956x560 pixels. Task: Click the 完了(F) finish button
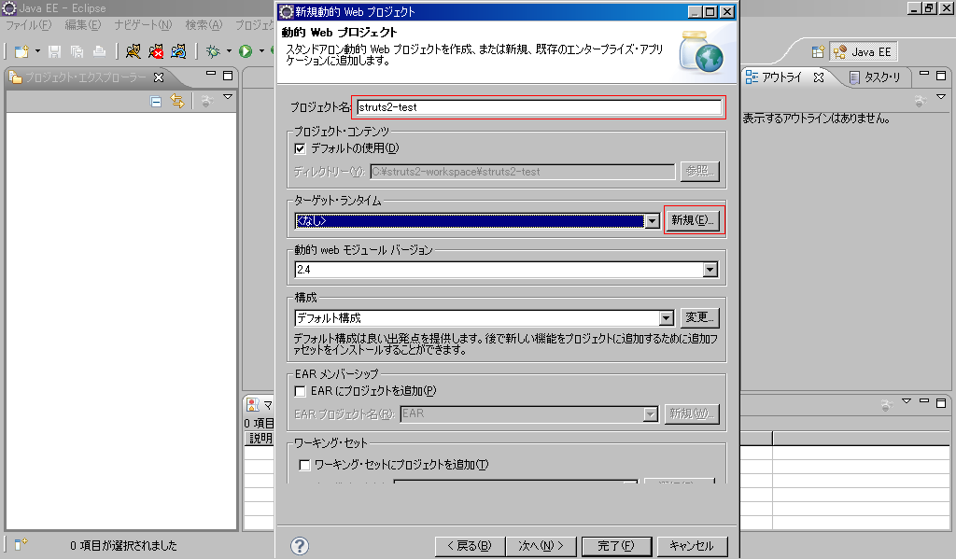pyautogui.click(x=616, y=546)
